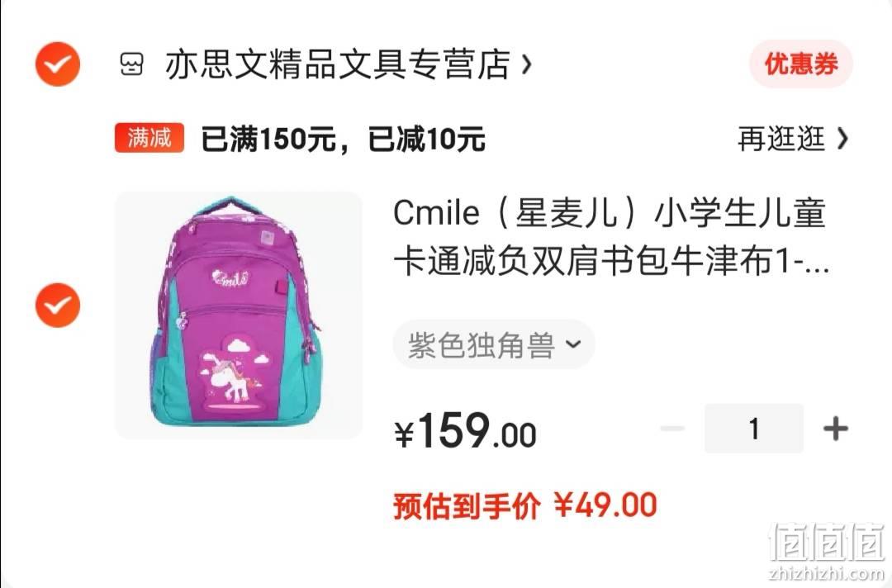This screenshot has height=588, width=892.
Task: Open the 紫色独角兽 variant dropdown
Action: pyautogui.click(x=494, y=344)
